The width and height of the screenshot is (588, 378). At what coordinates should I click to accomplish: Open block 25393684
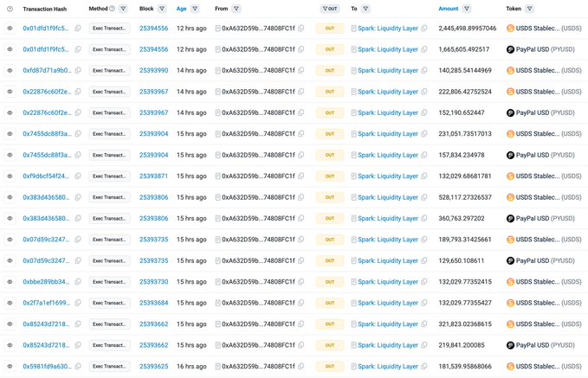[154, 303]
